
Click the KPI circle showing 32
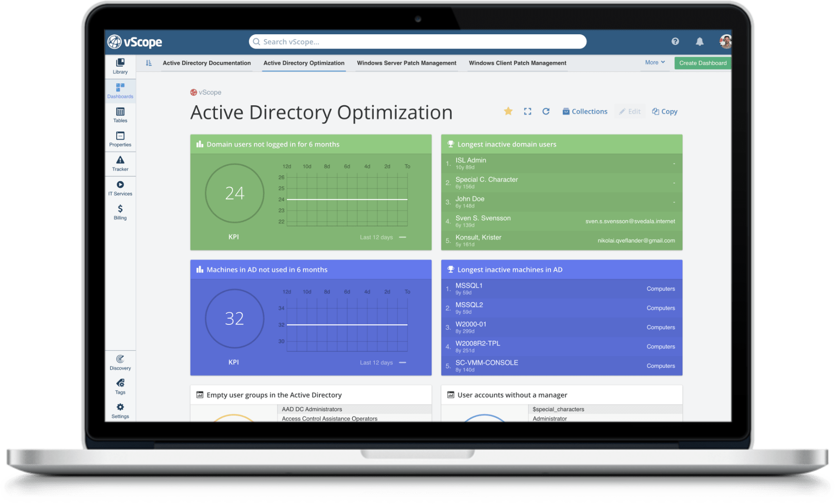point(234,318)
